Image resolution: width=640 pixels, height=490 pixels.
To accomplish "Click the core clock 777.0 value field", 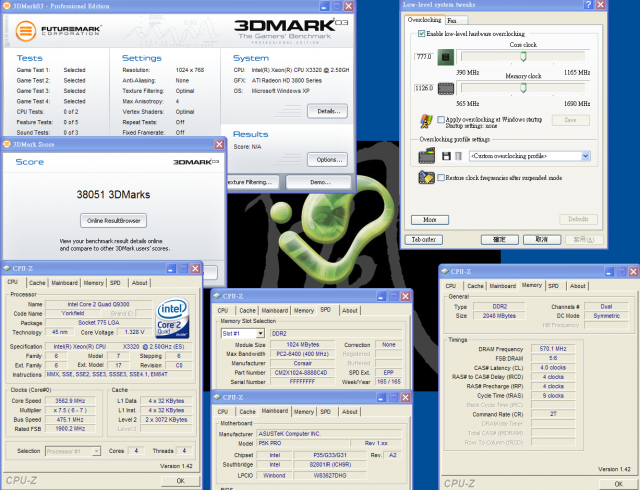I will 424,57.
